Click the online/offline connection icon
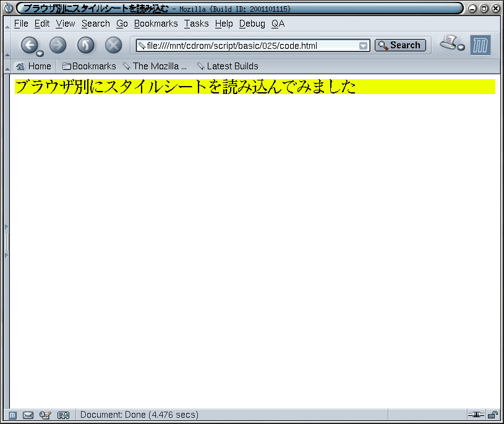Image resolution: width=504 pixels, height=424 pixels. pos(476,415)
